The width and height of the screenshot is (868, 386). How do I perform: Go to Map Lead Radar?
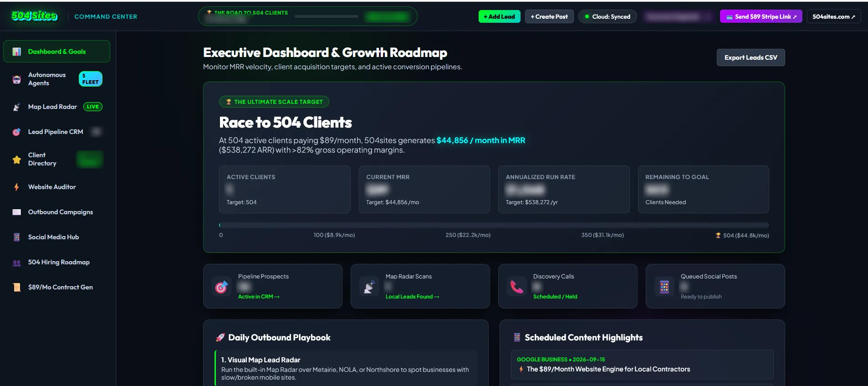(56, 107)
